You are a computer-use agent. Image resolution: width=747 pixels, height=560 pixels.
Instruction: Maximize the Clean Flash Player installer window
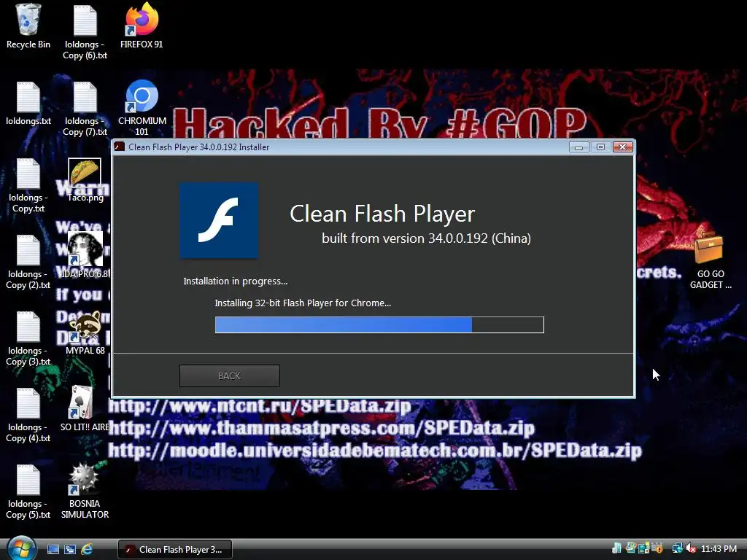click(600, 147)
